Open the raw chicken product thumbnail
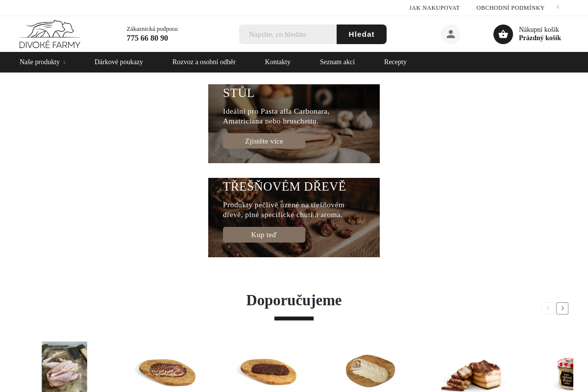The image size is (588, 392). (64, 367)
